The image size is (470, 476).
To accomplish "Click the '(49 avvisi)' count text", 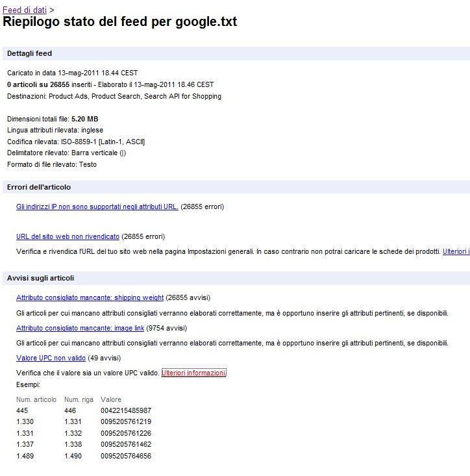I will coord(104,358).
